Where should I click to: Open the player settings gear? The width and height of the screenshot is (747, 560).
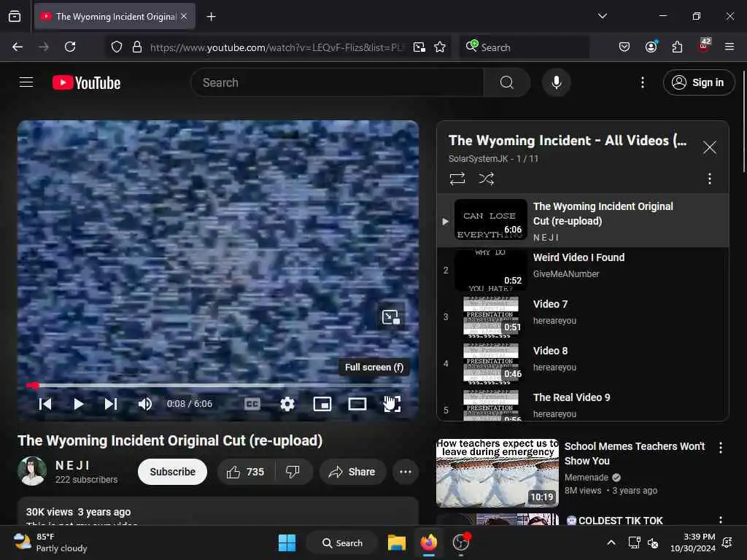pos(287,404)
